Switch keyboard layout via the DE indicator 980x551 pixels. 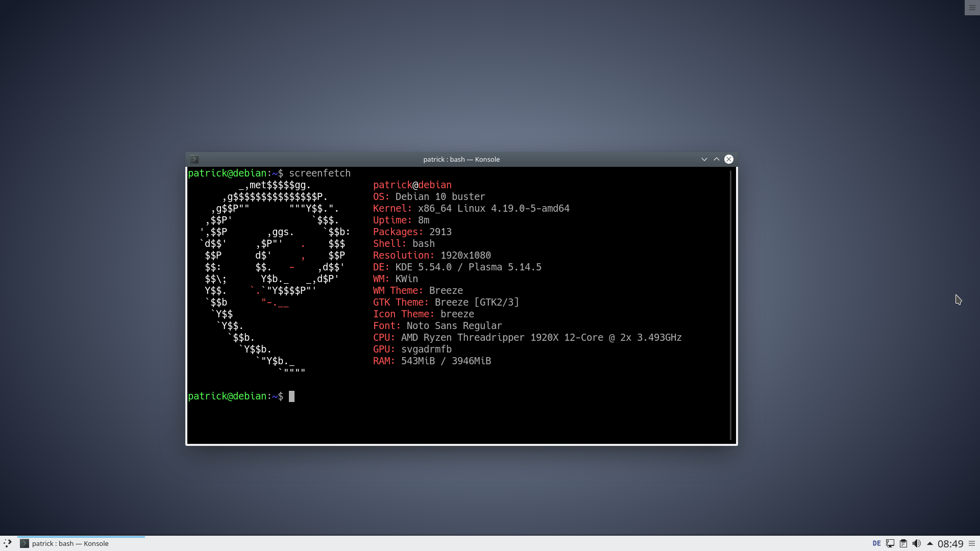click(x=876, y=543)
